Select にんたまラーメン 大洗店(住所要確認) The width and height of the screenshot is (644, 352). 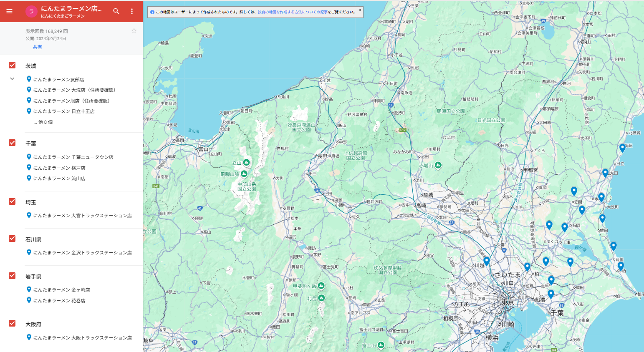click(74, 90)
